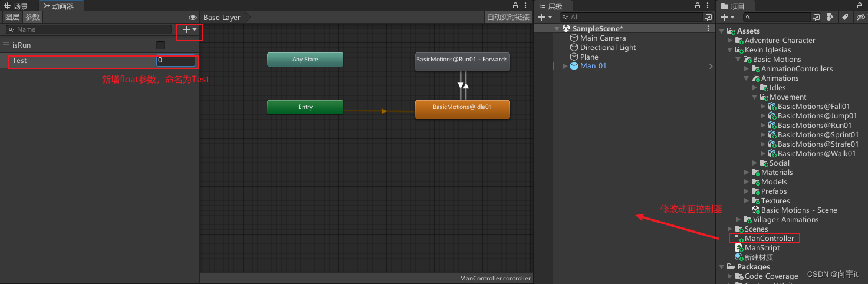Image resolution: width=868 pixels, height=284 pixels.
Task: Click the BasicMotions@Fall01 model icon
Action: click(x=772, y=106)
